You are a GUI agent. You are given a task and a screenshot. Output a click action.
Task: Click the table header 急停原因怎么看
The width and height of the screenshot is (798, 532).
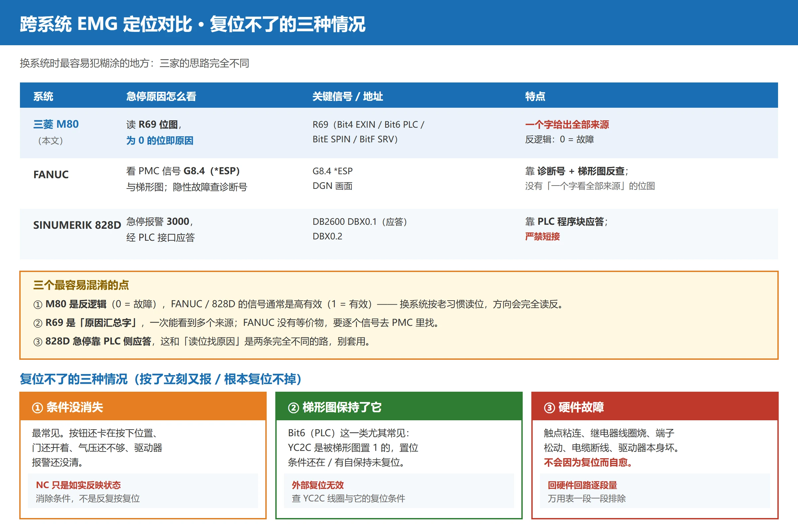point(161,96)
